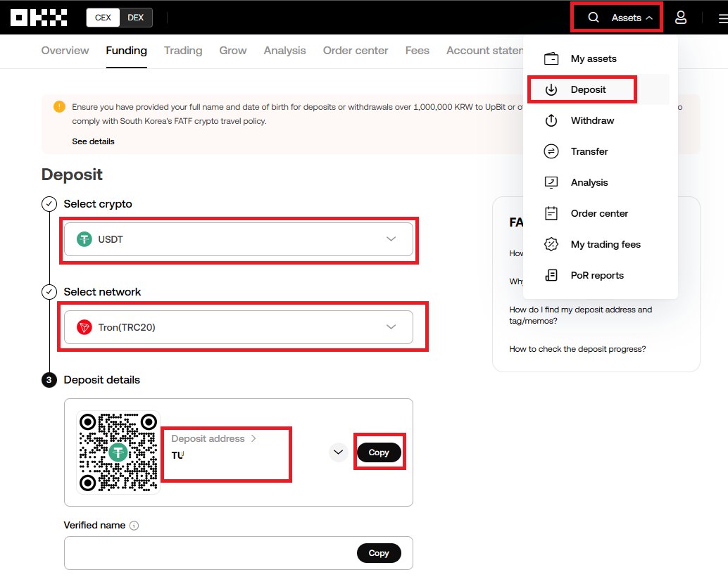Switch to the Analysis tab
The width and height of the screenshot is (728, 577).
click(x=284, y=51)
